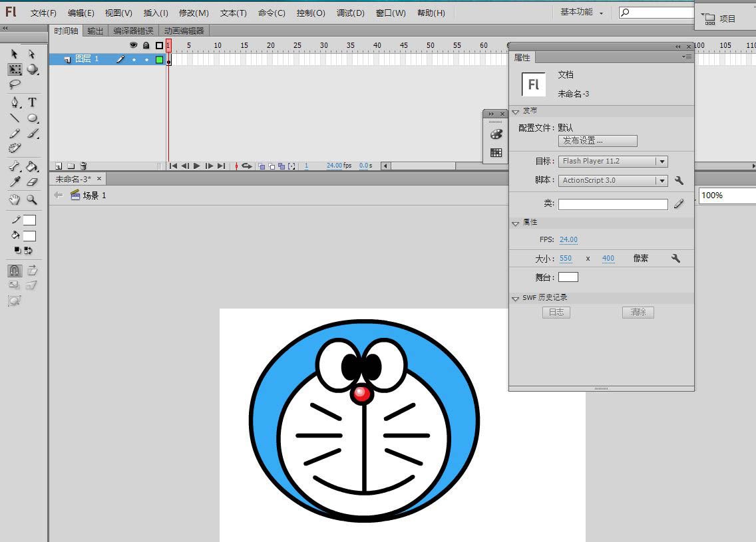Click the delete layer trash icon

[83, 166]
